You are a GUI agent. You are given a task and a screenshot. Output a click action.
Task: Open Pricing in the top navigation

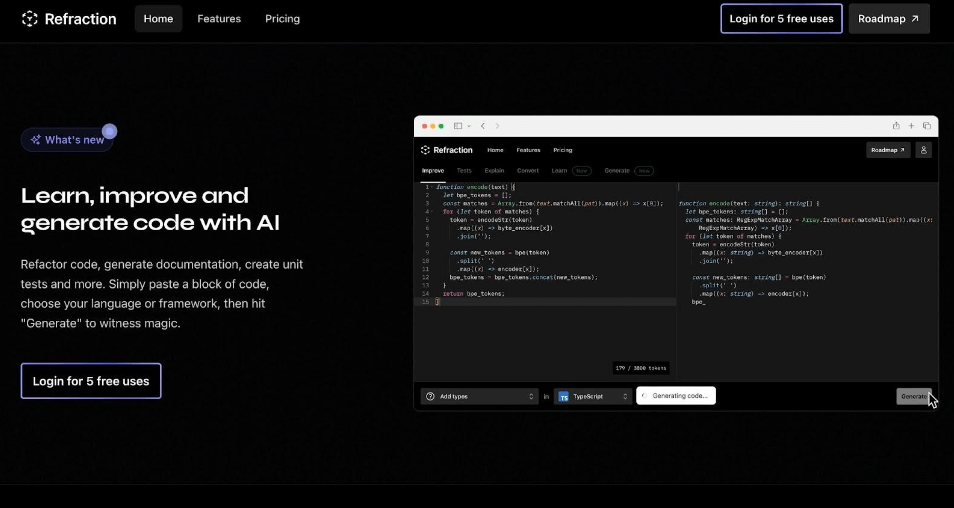pyautogui.click(x=282, y=19)
